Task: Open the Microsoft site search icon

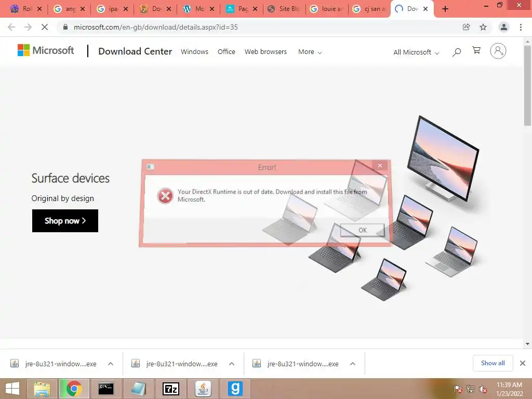Action: pyautogui.click(x=457, y=52)
